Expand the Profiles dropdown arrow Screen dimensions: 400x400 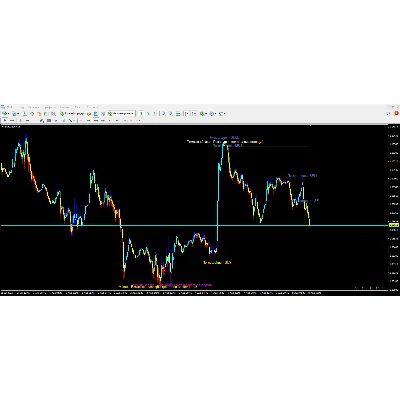[x=18, y=114]
